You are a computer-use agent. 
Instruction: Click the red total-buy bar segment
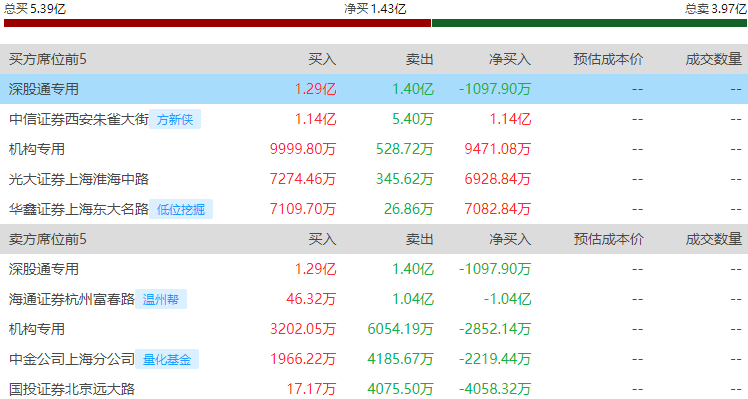pos(217,23)
